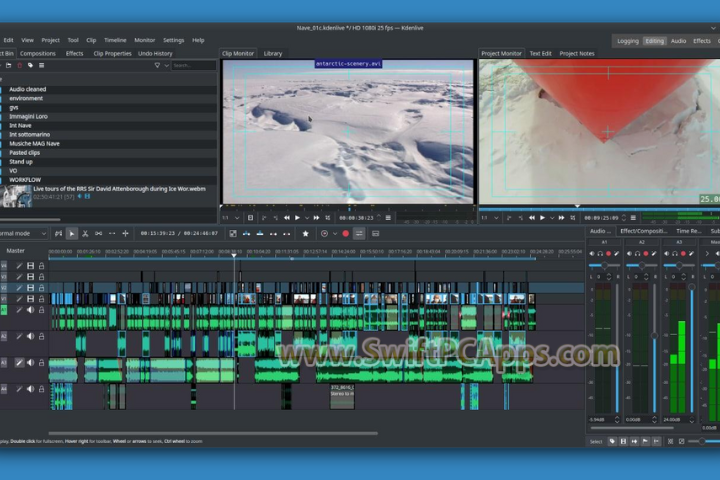Rewind the Clip Monitor playback
The image size is (720, 480).
coord(287,218)
